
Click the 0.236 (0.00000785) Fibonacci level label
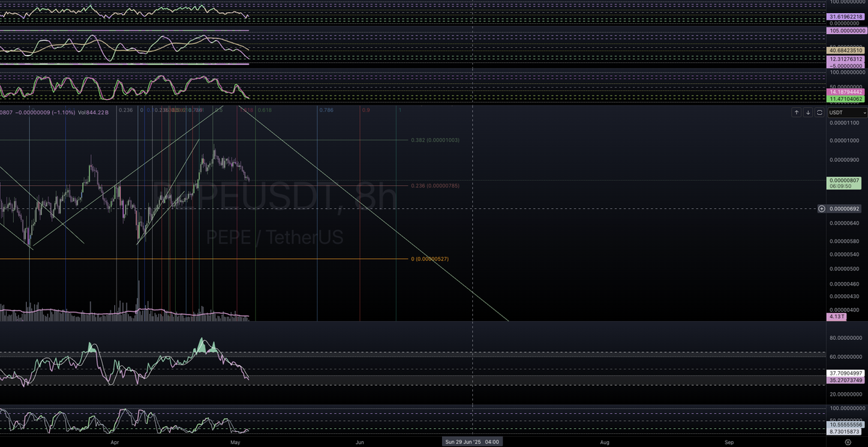tap(435, 186)
